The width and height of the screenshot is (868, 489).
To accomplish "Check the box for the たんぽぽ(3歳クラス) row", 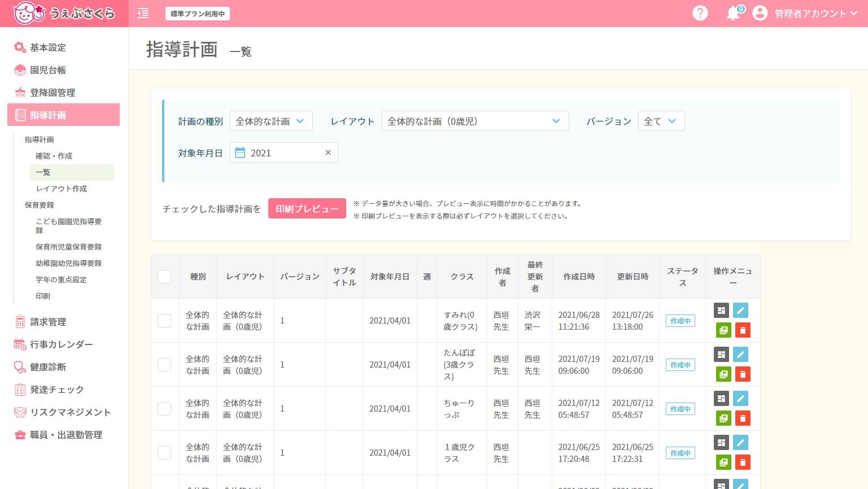I will (164, 365).
